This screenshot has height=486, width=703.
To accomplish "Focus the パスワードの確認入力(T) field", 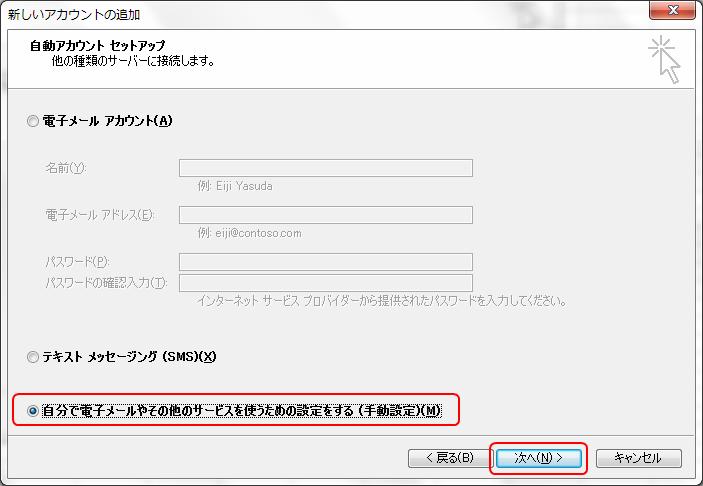I will [325, 283].
